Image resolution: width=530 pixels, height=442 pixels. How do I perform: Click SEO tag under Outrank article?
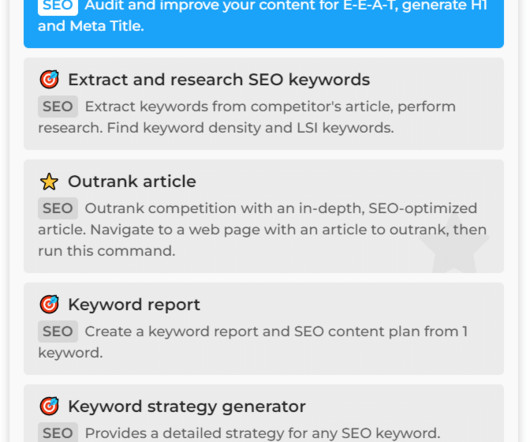[58, 208]
